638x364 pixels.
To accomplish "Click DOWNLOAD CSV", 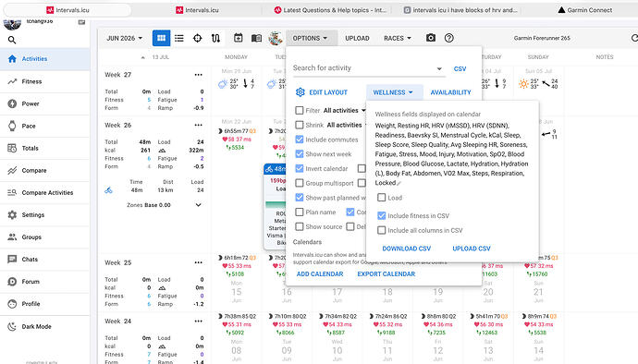I will (407, 249).
